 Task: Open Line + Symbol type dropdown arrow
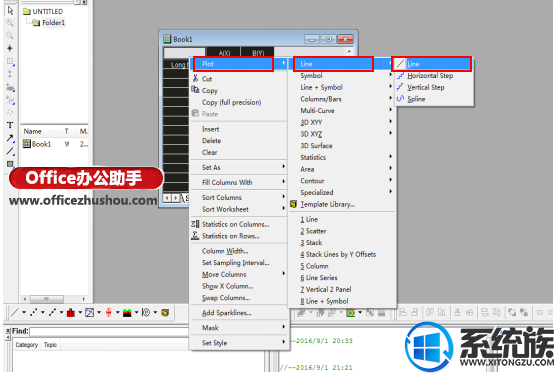[61, 312]
